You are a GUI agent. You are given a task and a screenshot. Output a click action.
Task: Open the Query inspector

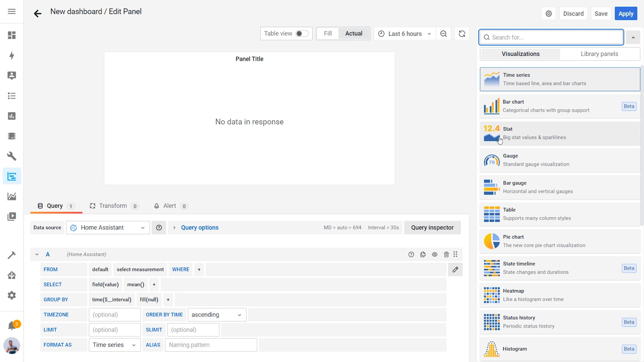tap(432, 228)
